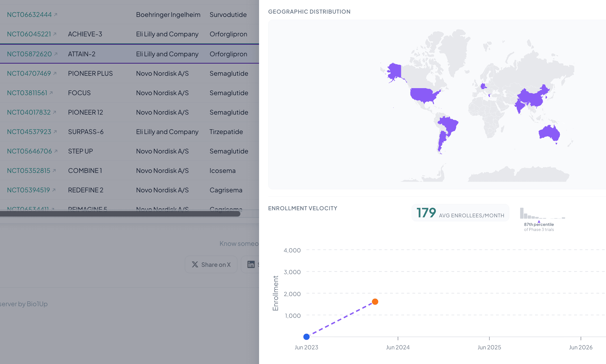Click the PIONEER PLUS trial name

90,73
